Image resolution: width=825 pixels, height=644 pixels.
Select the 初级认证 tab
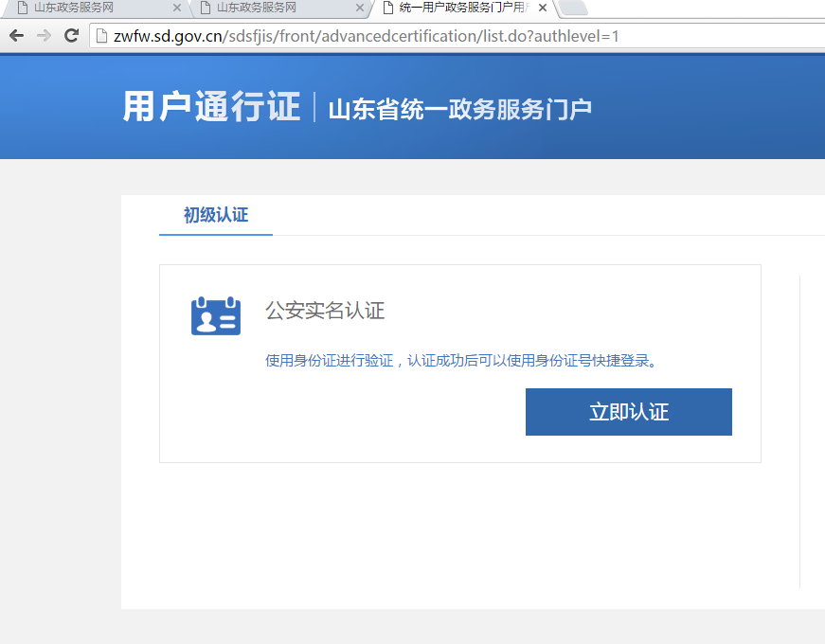click(x=216, y=215)
